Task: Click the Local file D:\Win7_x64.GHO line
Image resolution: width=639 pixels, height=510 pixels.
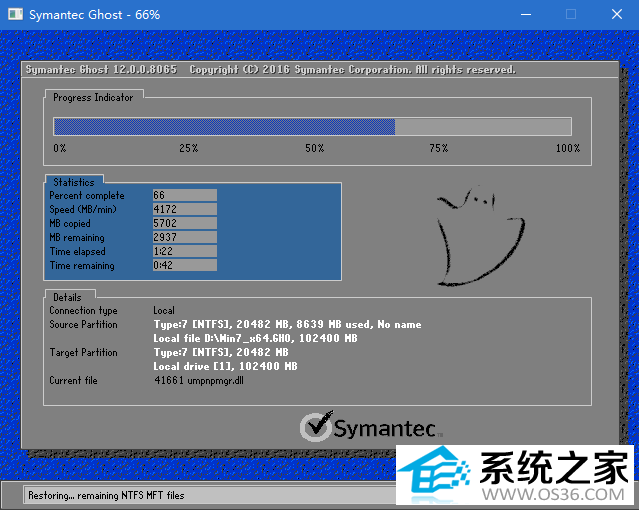Action: pyautogui.click(x=255, y=338)
